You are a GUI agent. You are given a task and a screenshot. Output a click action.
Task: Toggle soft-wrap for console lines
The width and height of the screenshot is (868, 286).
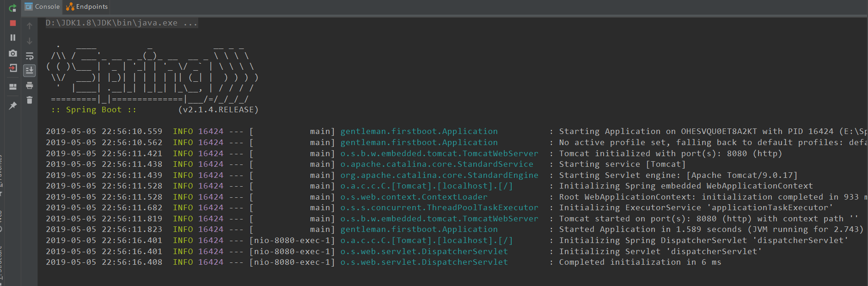(x=30, y=56)
